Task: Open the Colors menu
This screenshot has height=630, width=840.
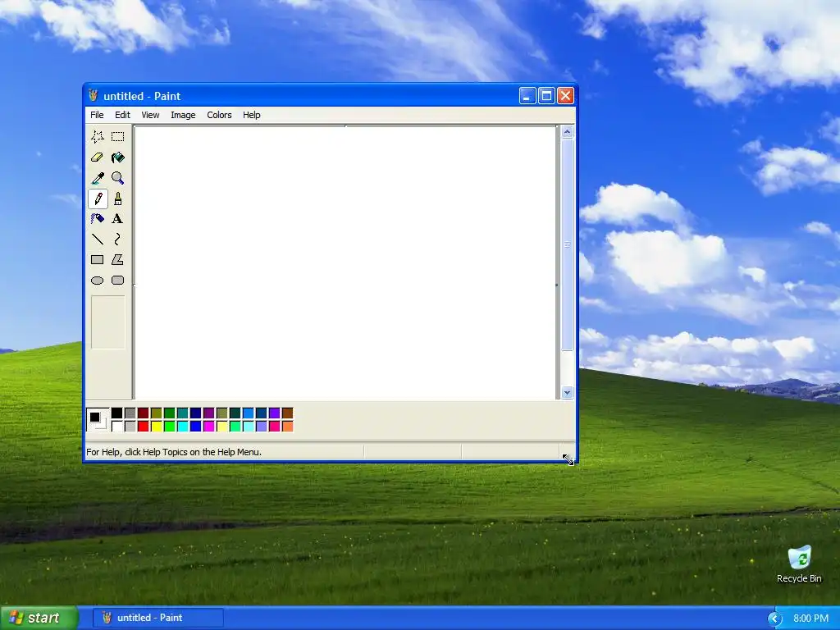Action: 219,115
